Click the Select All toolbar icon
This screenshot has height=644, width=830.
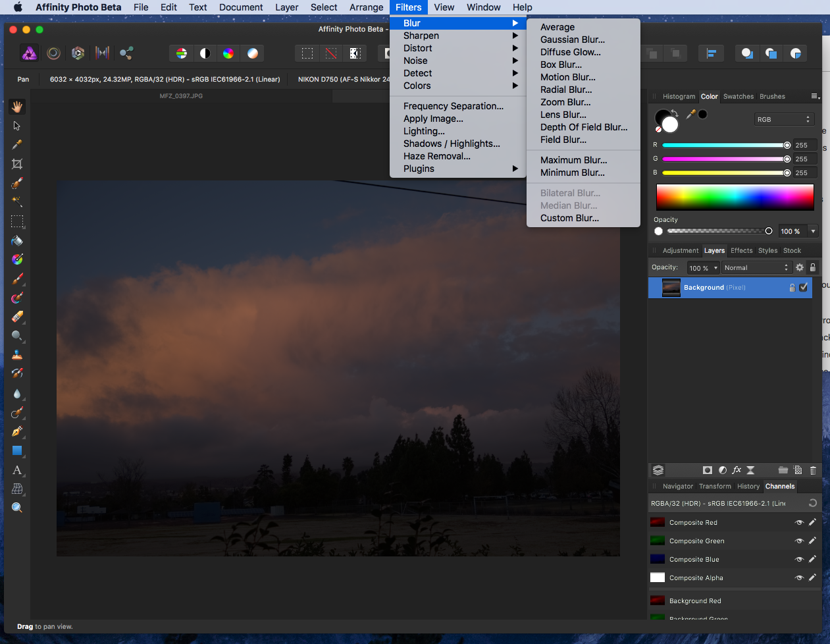(307, 53)
